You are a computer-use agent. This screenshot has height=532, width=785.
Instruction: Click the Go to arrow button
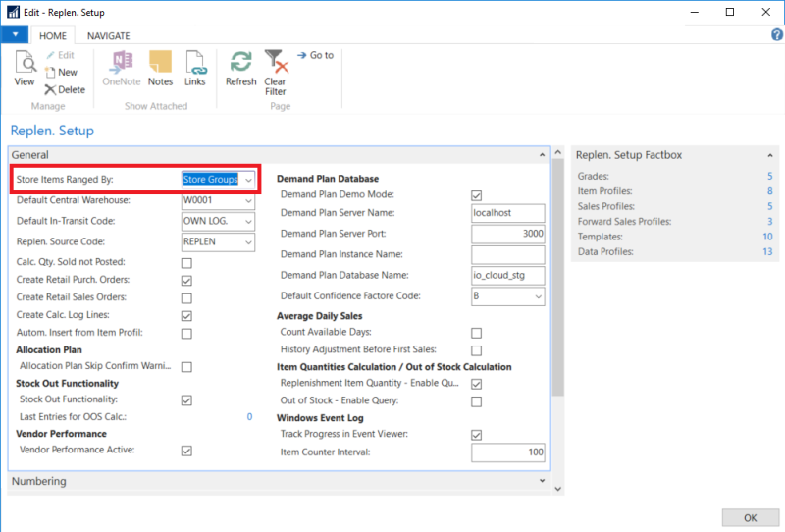point(302,55)
